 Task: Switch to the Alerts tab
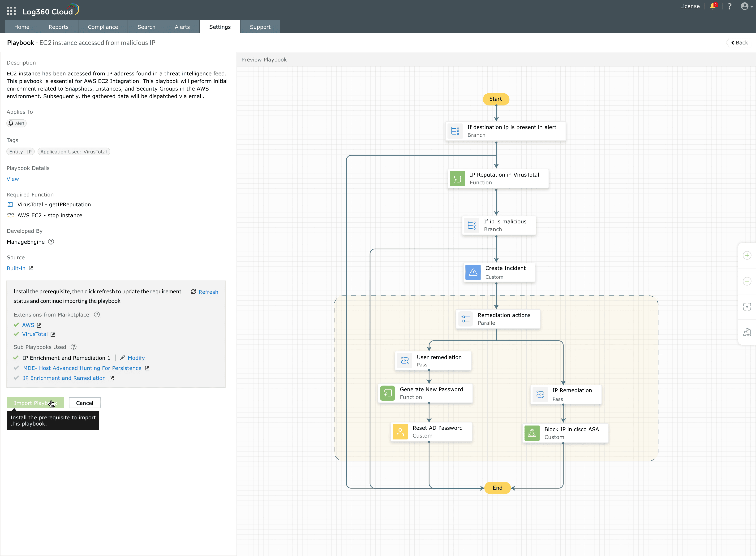click(x=182, y=26)
